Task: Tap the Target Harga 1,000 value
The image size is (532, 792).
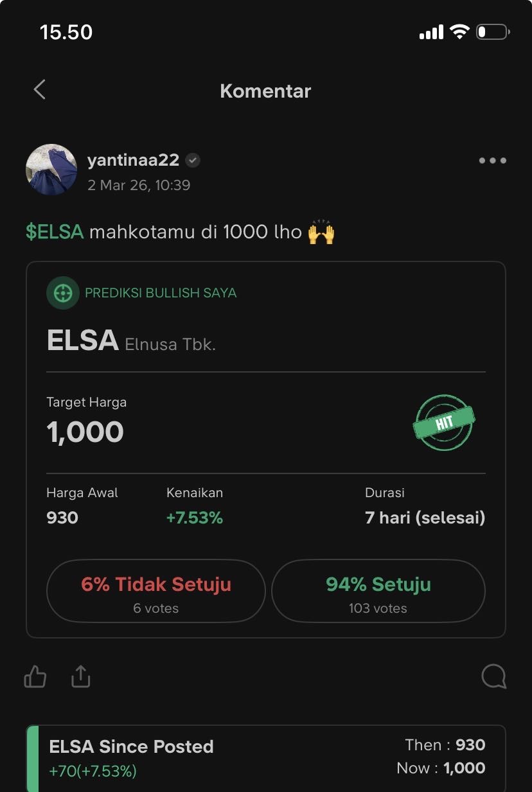Action: (85, 432)
